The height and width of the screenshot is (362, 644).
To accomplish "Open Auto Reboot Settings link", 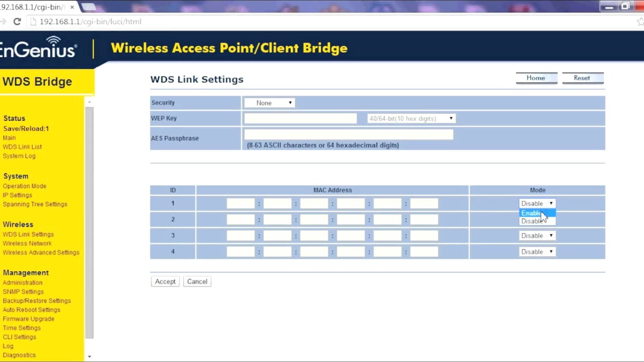I will [32, 310].
